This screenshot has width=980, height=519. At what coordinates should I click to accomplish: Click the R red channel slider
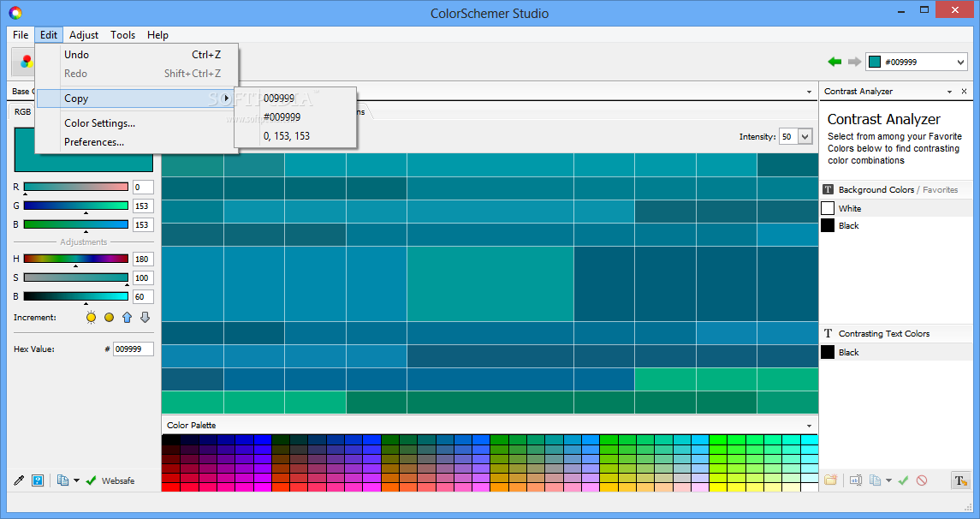tap(75, 187)
